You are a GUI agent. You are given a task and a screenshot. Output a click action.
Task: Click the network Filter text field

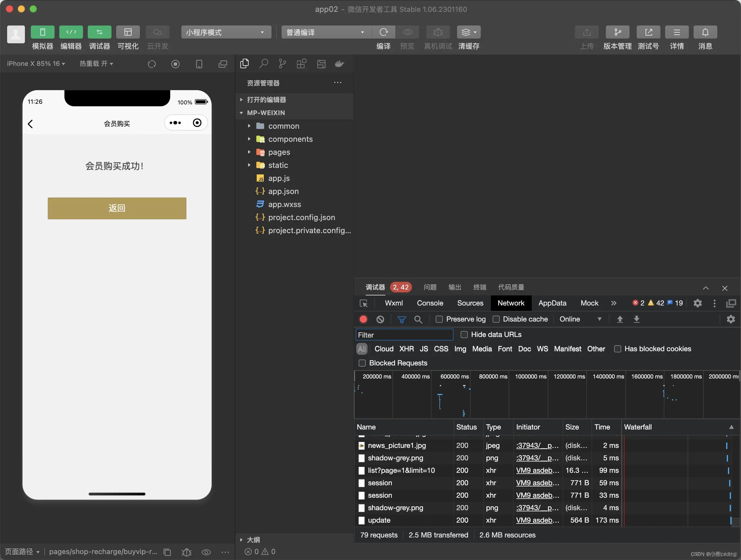point(404,335)
